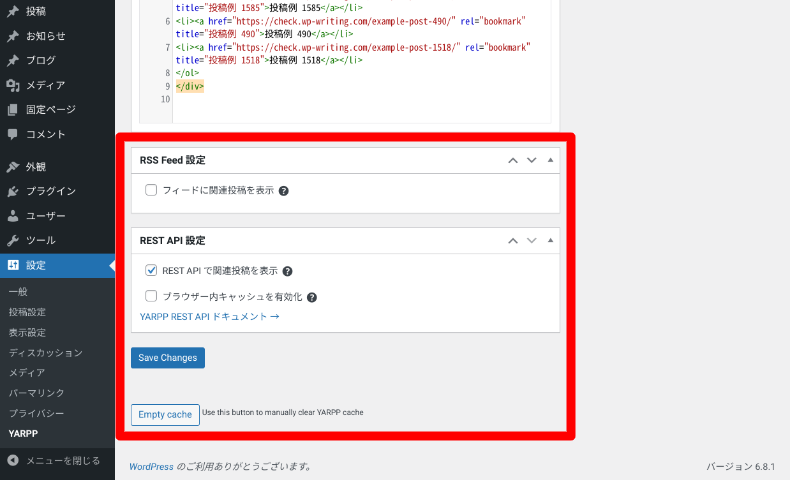This screenshot has height=480, width=790.
Task: Click the お知らせ pin icon
Action: pyautogui.click(x=13, y=36)
